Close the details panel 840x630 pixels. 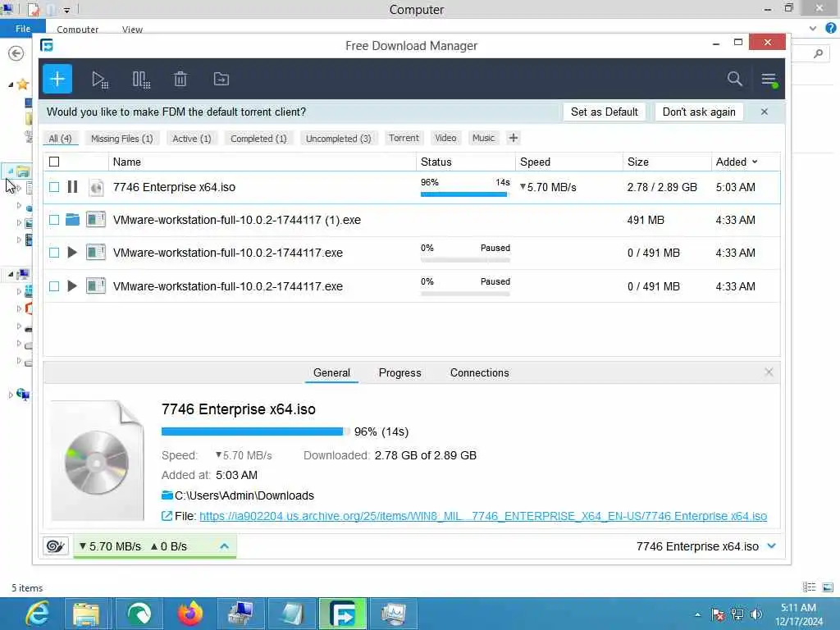click(x=769, y=372)
